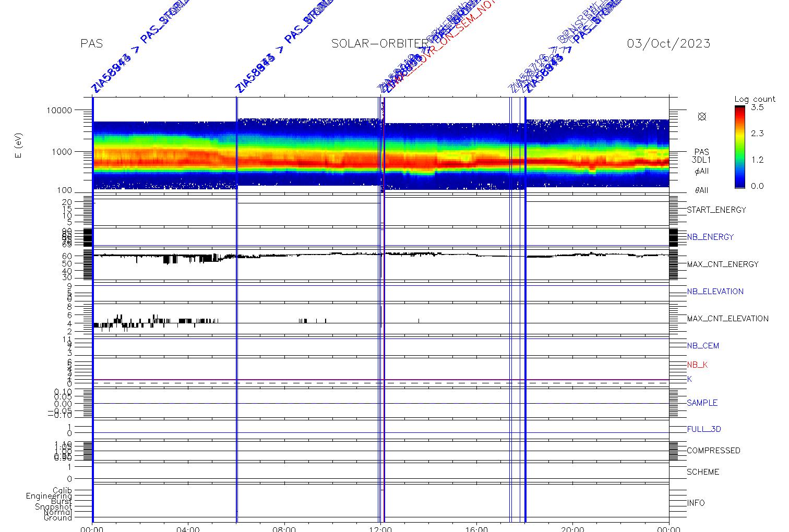Select the SOLAR-ORBITER title text

379,43
